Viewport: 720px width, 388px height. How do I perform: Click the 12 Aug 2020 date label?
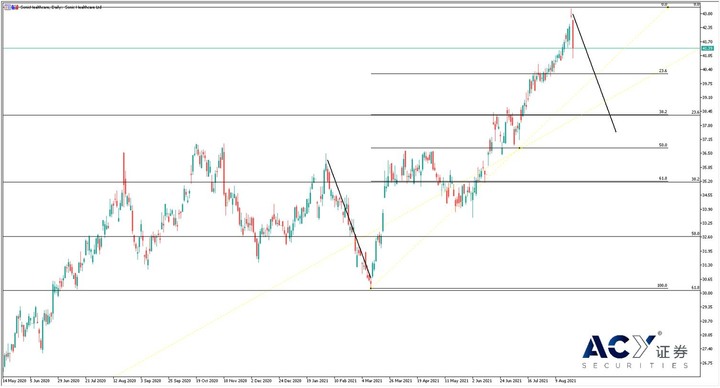click(x=124, y=381)
